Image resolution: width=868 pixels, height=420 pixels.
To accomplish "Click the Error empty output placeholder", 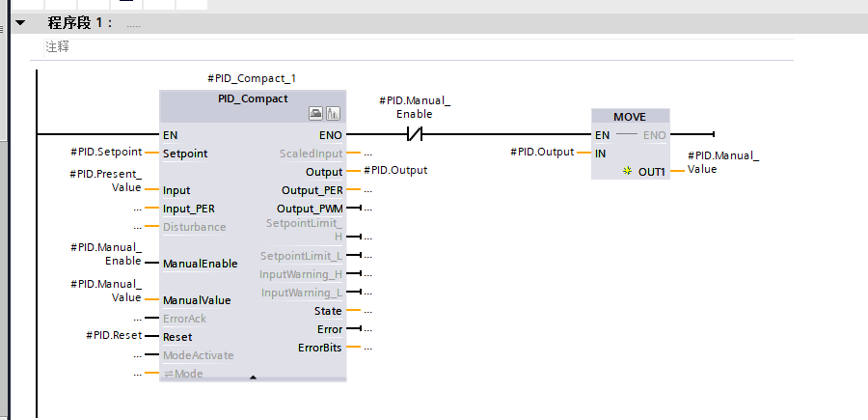I will pyautogui.click(x=368, y=329).
